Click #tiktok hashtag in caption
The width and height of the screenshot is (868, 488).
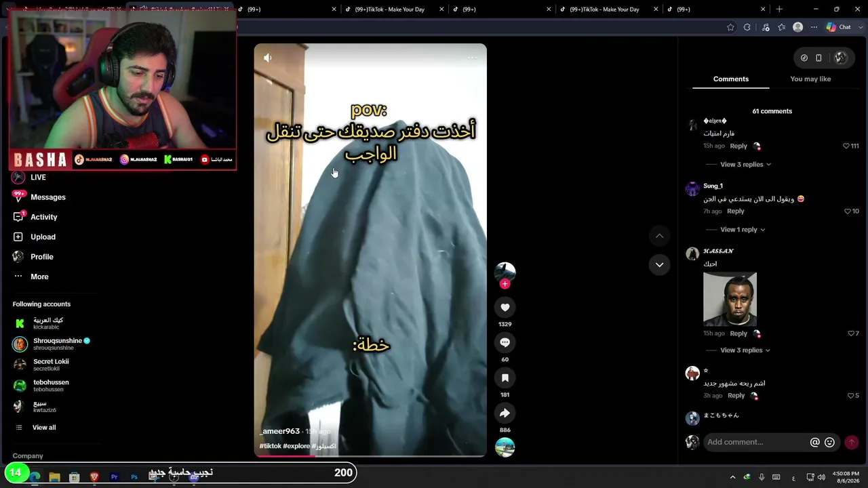(x=270, y=446)
